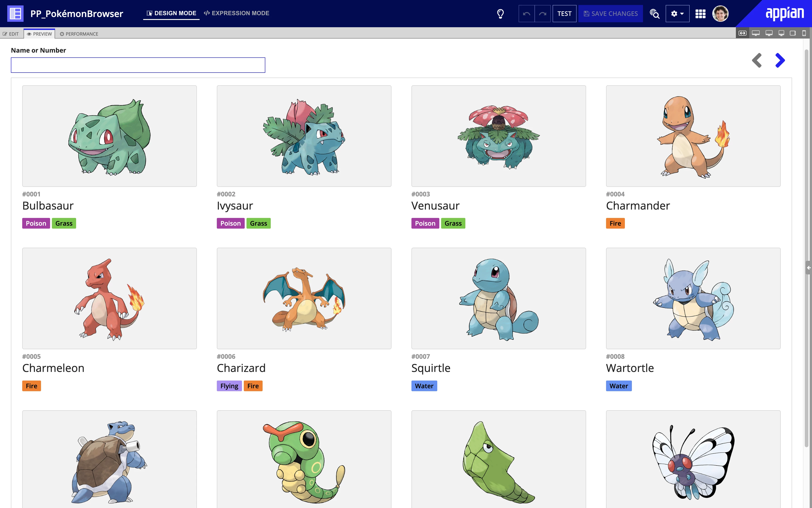The image size is (812, 508).
Task: Focus the Name or Number search field
Action: (138, 65)
